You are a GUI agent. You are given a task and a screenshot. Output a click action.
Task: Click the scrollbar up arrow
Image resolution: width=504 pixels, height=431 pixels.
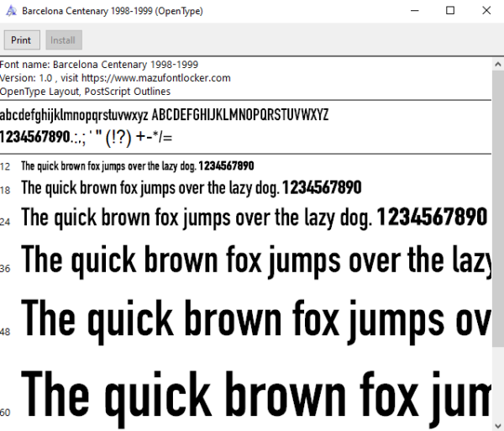498,65
